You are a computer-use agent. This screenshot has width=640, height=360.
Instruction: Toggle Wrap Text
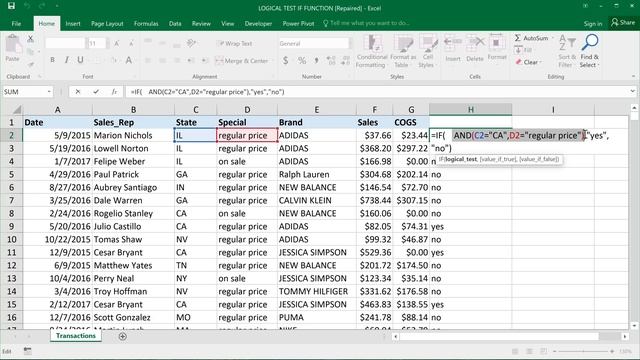coord(236,43)
